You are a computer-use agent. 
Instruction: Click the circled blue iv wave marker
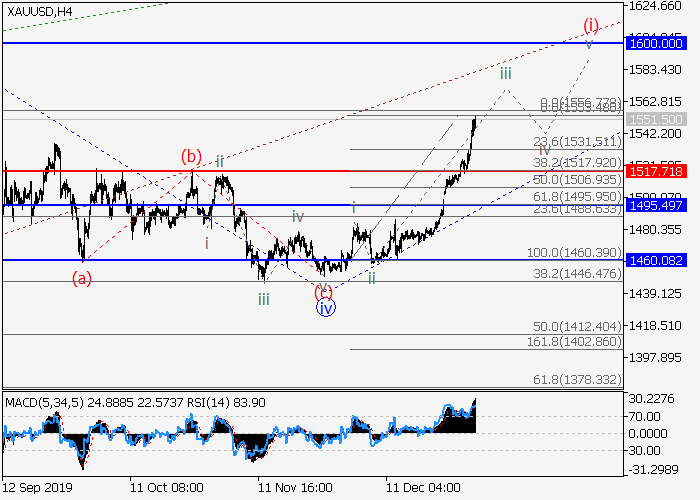pyautogui.click(x=325, y=308)
